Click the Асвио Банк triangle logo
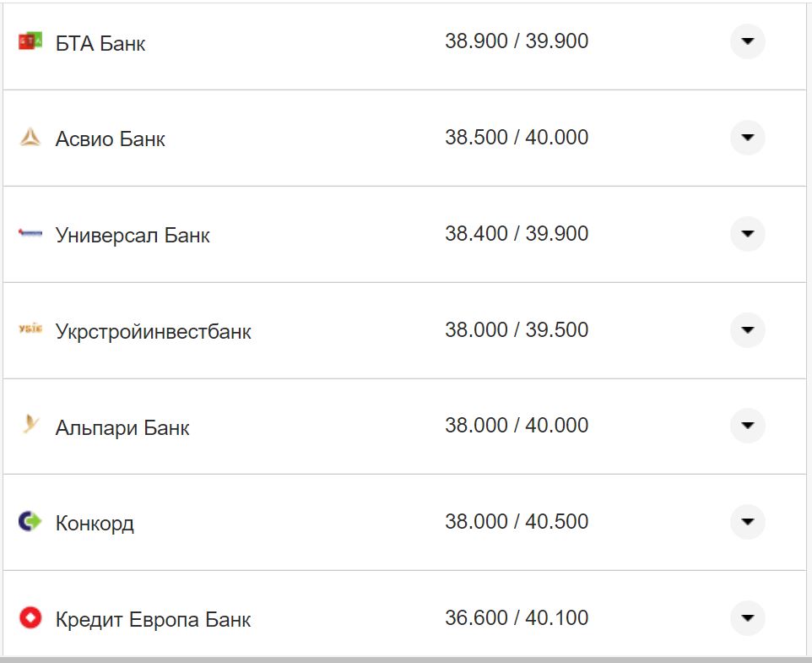This screenshot has height=663, width=812. [x=30, y=138]
